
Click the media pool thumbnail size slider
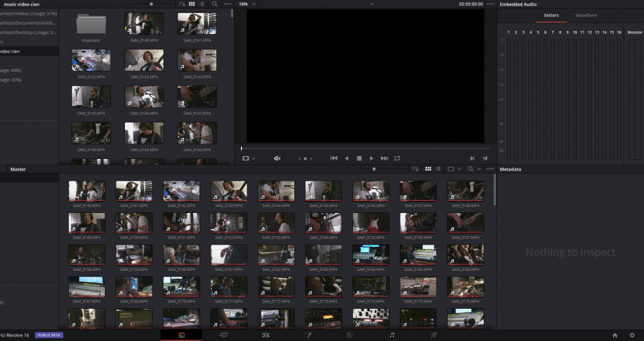click(x=374, y=169)
